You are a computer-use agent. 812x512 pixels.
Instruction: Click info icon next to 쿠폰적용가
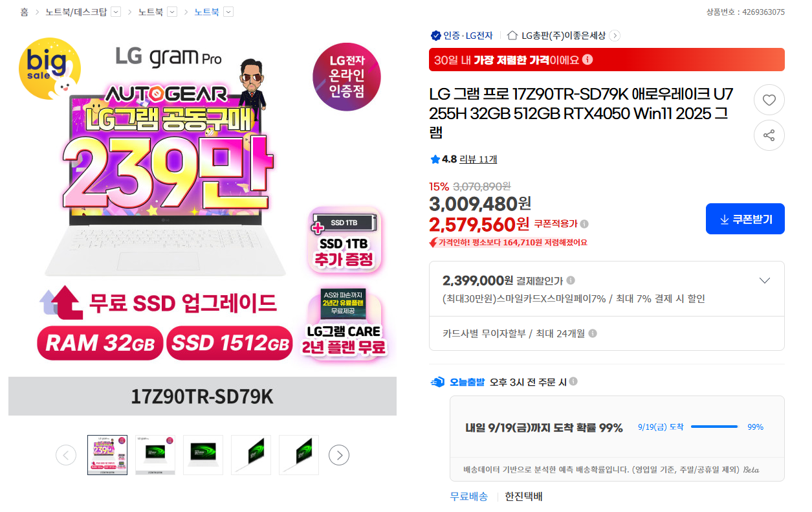584,224
